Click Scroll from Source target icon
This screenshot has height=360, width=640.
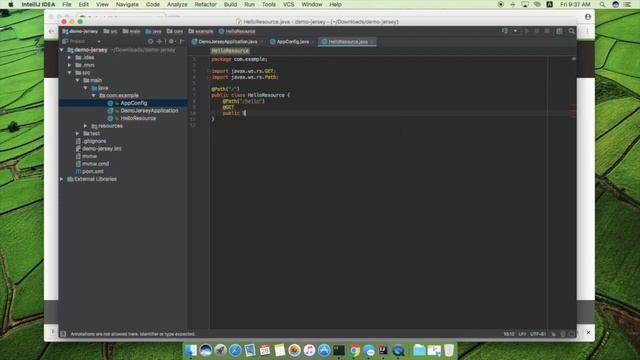(x=151, y=41)
